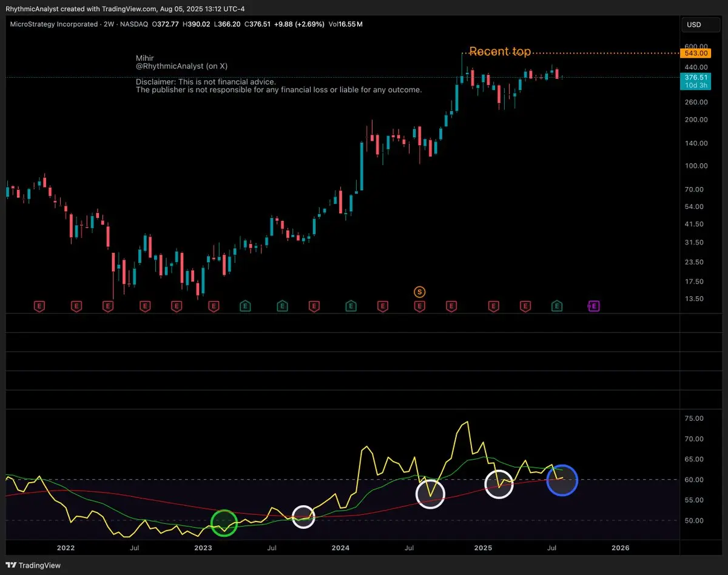Viewport: 728px width, 575px height.
Task: Click the 2022 label on time axis
Action: (x=66, y=548)
